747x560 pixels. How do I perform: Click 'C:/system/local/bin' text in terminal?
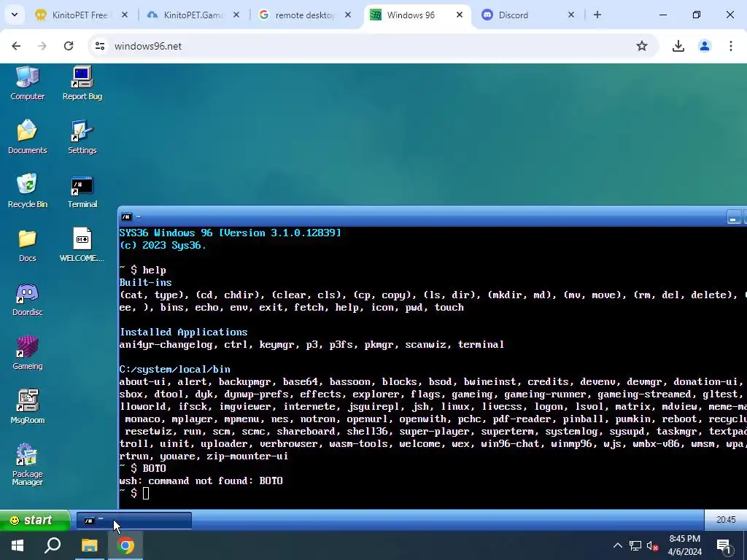[x=175, y=369]
